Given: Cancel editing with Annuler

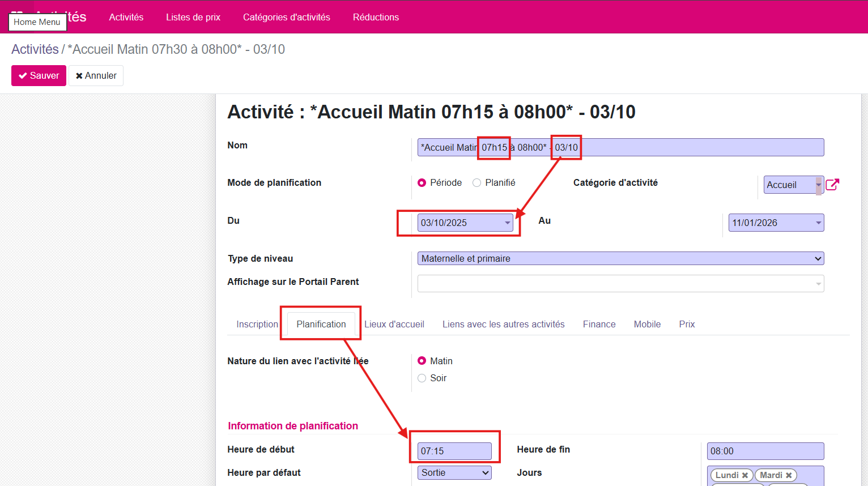Looking at the screenshot, I should click(96, 75).
